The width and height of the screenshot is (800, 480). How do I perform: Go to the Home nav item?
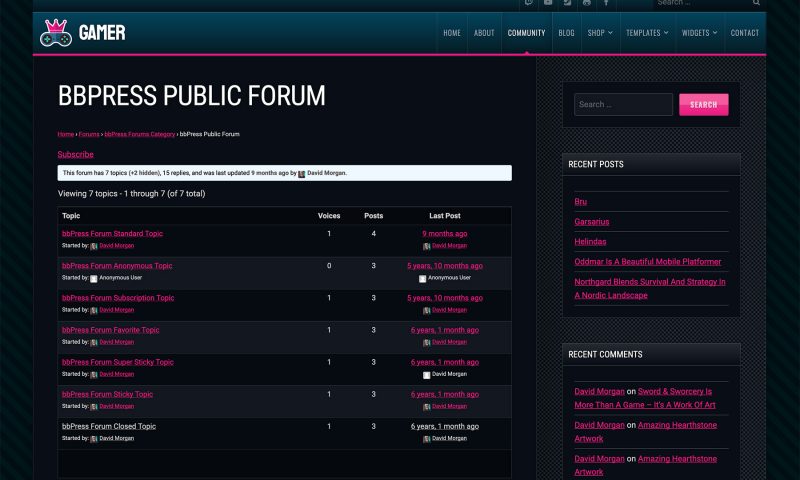click(x=452, y=33)
